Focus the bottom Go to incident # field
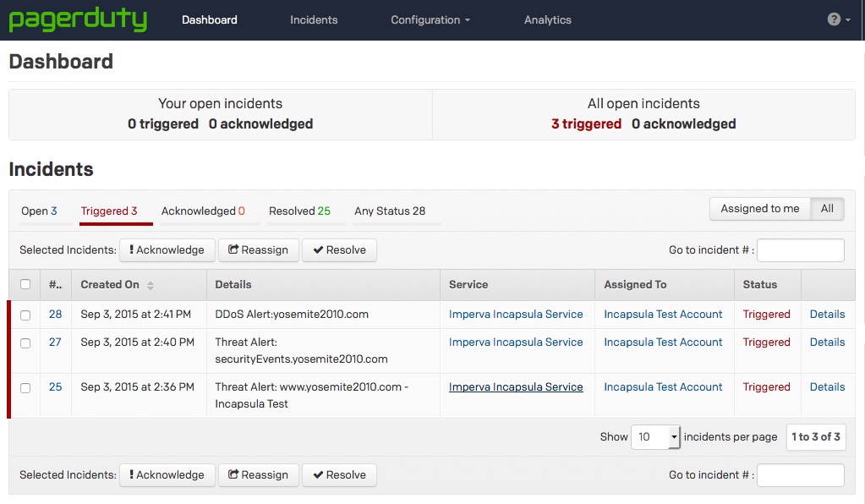Viewport: 865px width, 504px height. [x=801, y=474]
